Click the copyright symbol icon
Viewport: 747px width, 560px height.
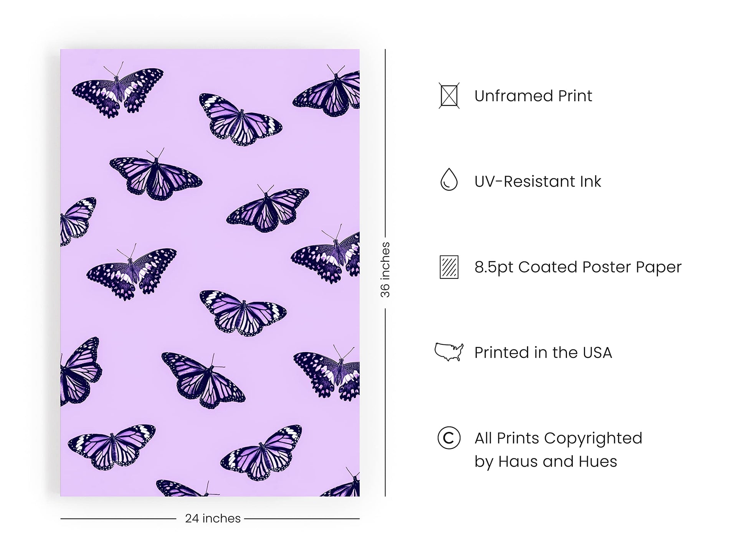(x=449, y=438)
